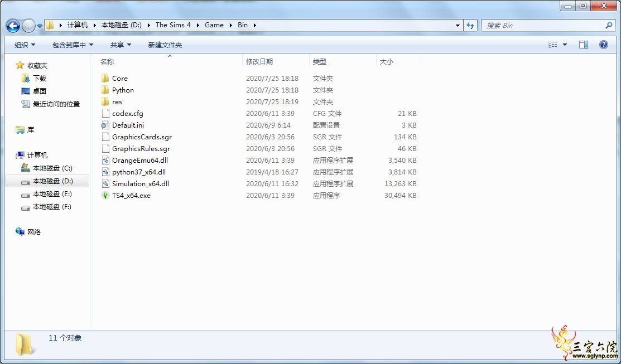Viewport: 621px width, 364px height.
Task: Select the Core folder icon
Action: coord(105,79)
